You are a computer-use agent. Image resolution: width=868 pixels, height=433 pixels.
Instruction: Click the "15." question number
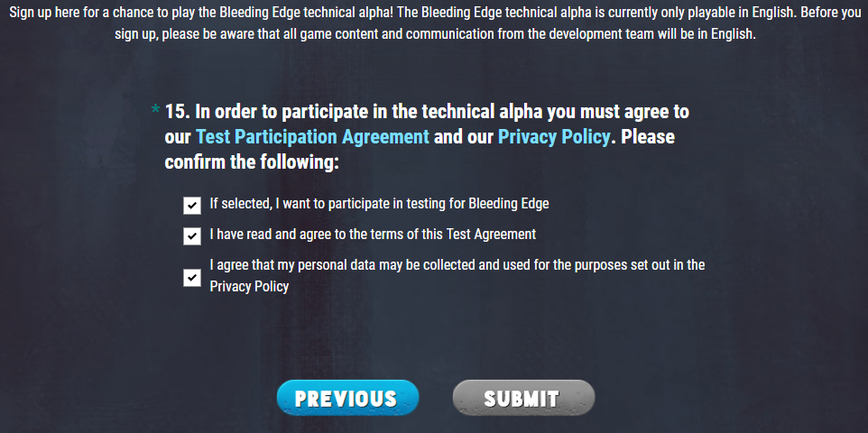pyautogui.click(x=176, y=112)
